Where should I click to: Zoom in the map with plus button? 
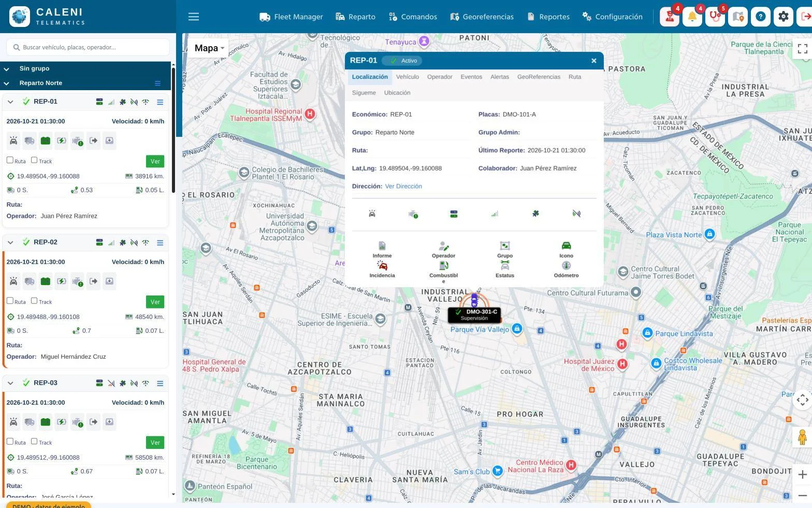[802, 474]
